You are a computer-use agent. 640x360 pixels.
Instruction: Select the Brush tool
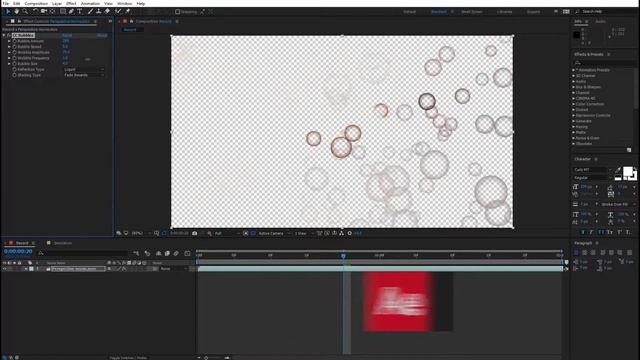90,11
